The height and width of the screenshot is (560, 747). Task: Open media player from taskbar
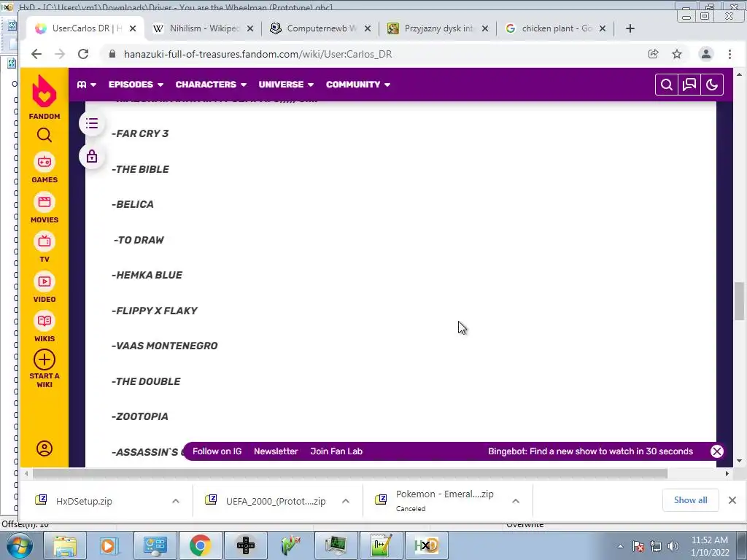coord(109,545)
